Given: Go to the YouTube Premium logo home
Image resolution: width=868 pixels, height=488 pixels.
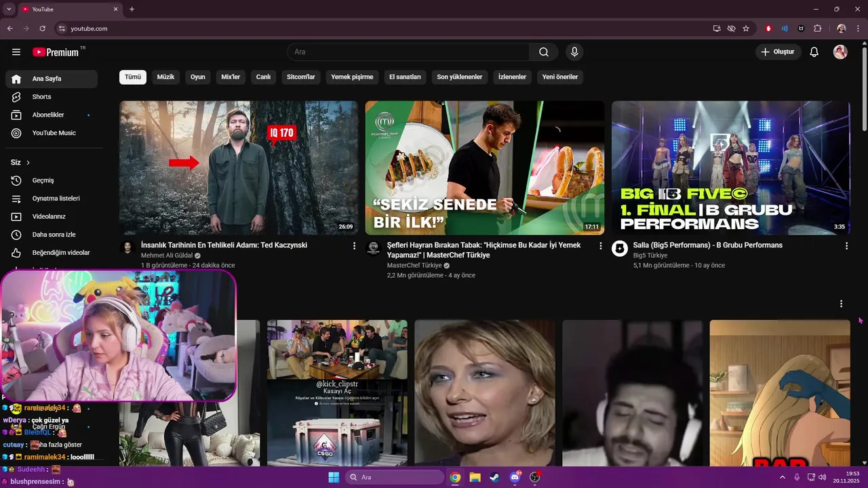Looking at the screenshot, I should pos(56,52).
